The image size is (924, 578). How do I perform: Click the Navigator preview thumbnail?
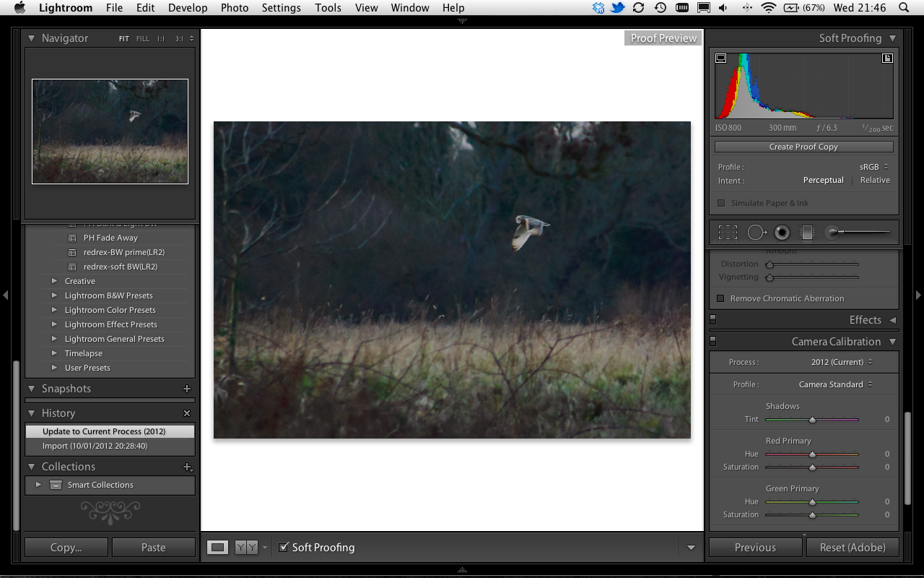[110, 131]
